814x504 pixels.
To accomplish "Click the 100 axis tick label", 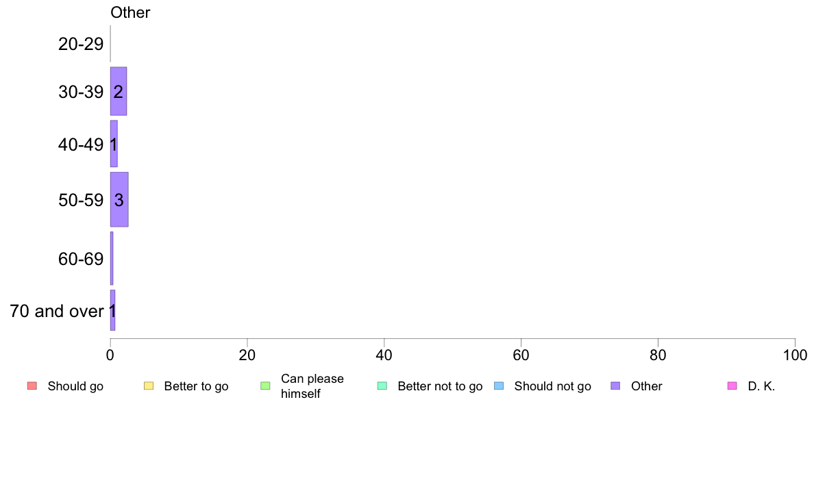I will (795, 355).
